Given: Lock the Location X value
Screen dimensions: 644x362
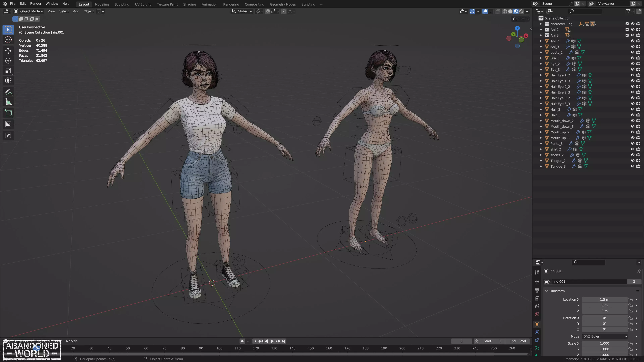Looking at the screenshot, I should [631, 299].
